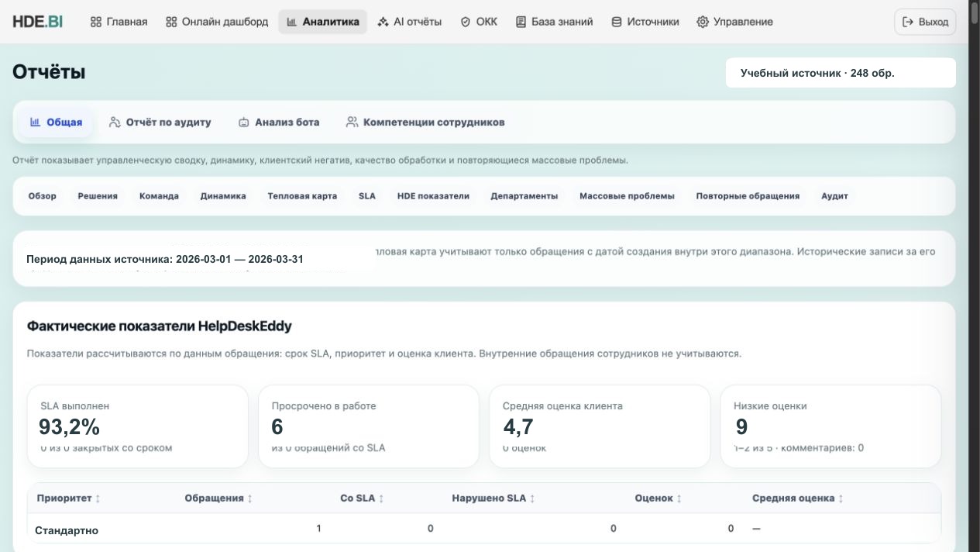Open Онлайн дашборд in navigation

(217, 22)
